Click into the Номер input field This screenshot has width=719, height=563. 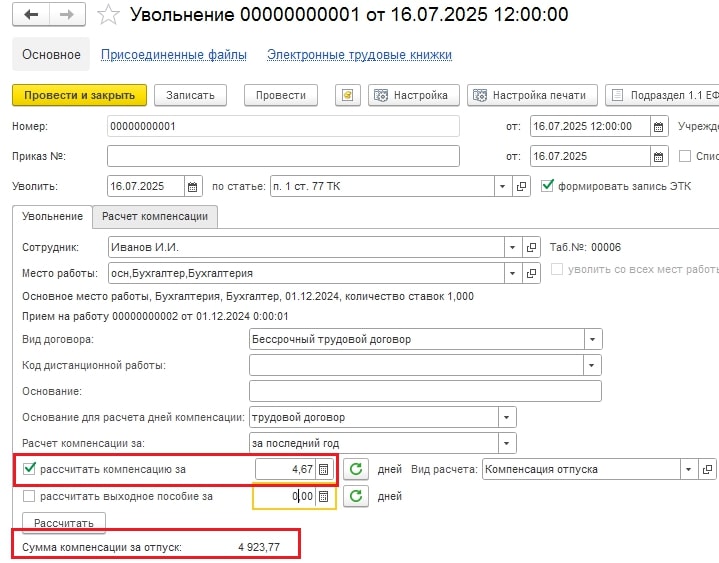pos(283,127)
